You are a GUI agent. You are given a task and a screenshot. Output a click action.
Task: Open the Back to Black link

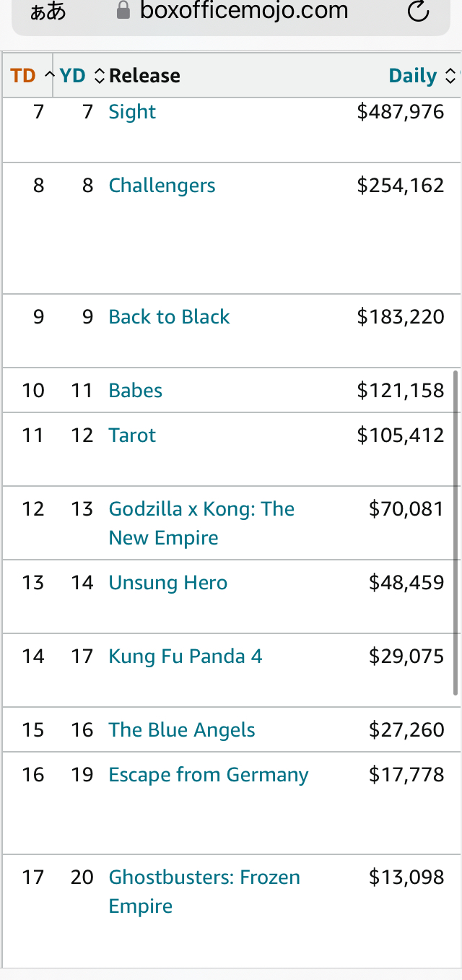[x=169, y=317]
